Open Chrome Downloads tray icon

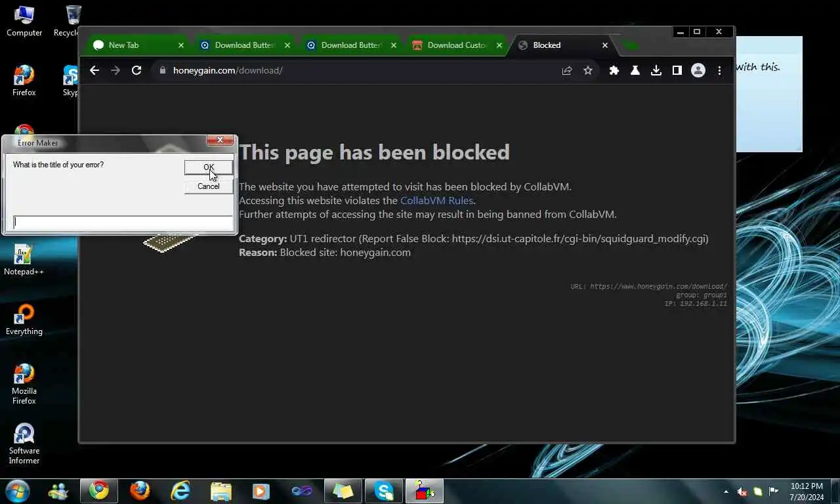(x=656, y=70)
